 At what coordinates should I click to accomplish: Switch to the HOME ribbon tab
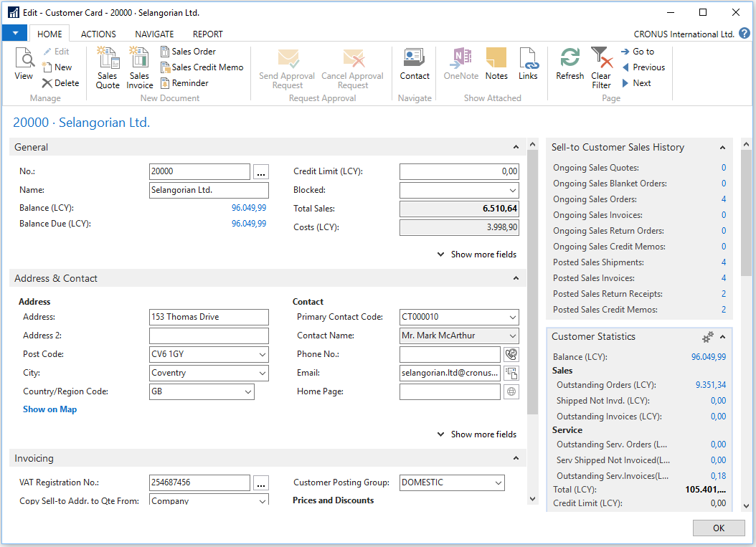tap(49, 34)
